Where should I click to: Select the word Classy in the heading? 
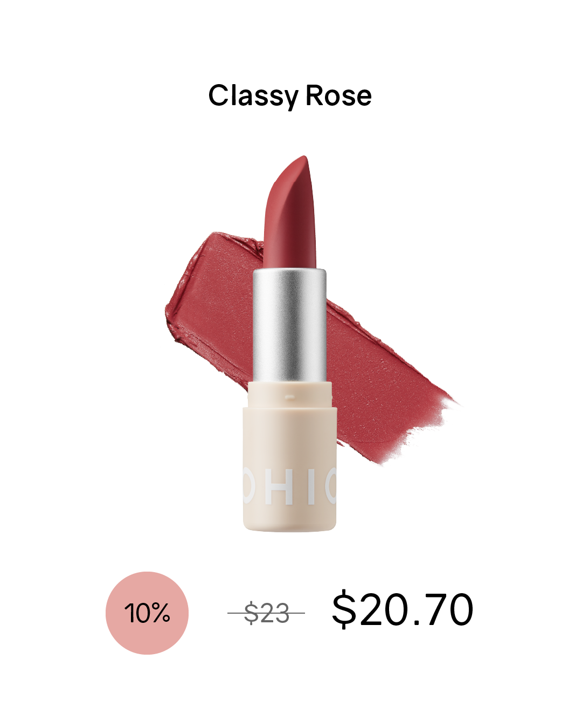[253, 97]
